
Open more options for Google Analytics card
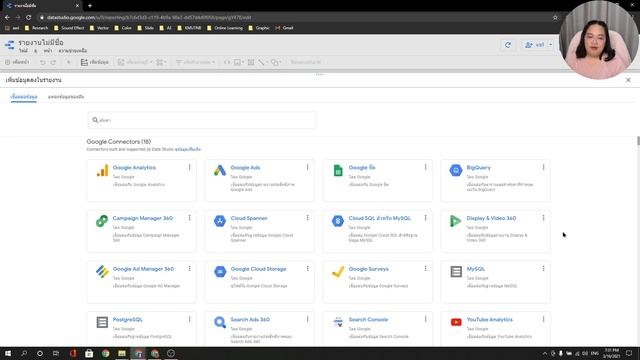point(189,167)
